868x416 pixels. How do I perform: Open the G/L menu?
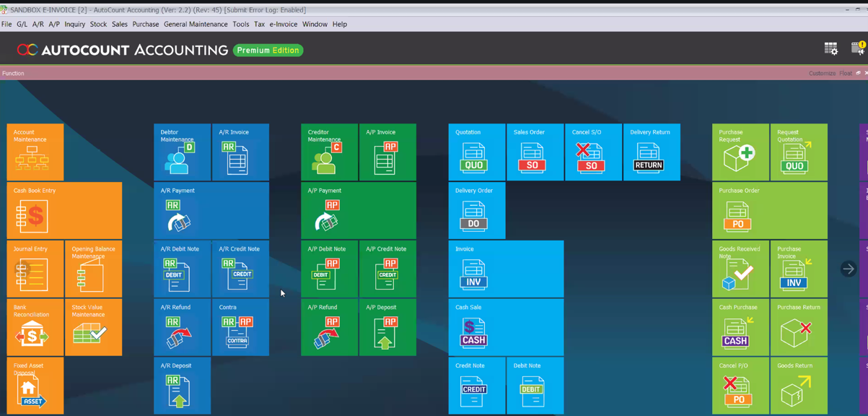[x=22, y=24]
